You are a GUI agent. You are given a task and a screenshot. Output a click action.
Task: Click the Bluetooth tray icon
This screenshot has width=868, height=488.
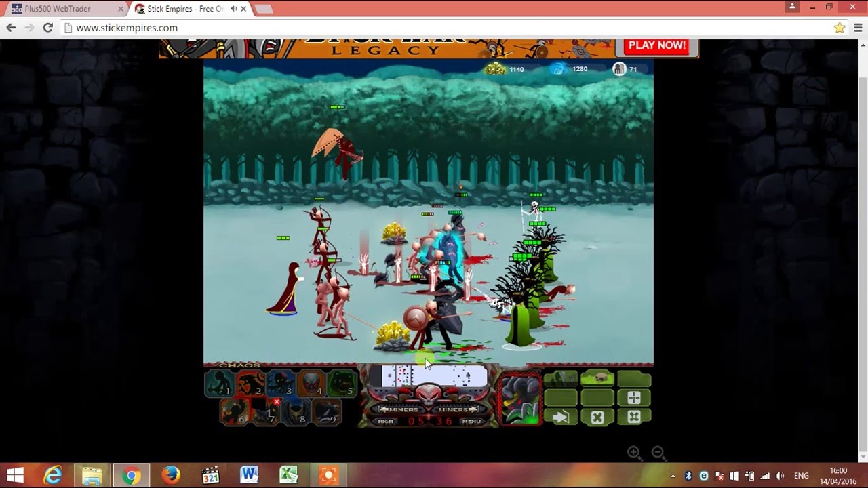(688, 476)
